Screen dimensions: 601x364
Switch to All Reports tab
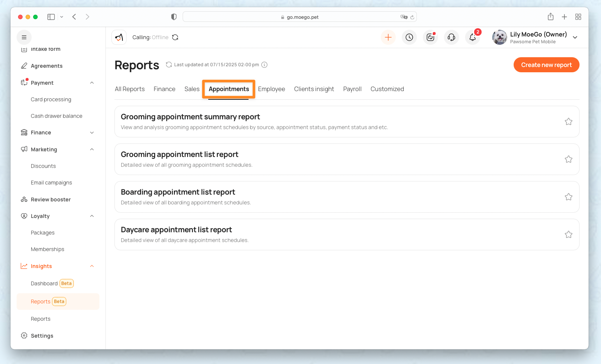(130, 89)
